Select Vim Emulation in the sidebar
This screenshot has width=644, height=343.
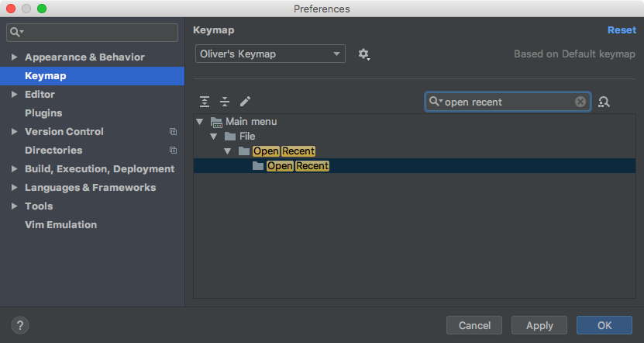click(60, 225)
